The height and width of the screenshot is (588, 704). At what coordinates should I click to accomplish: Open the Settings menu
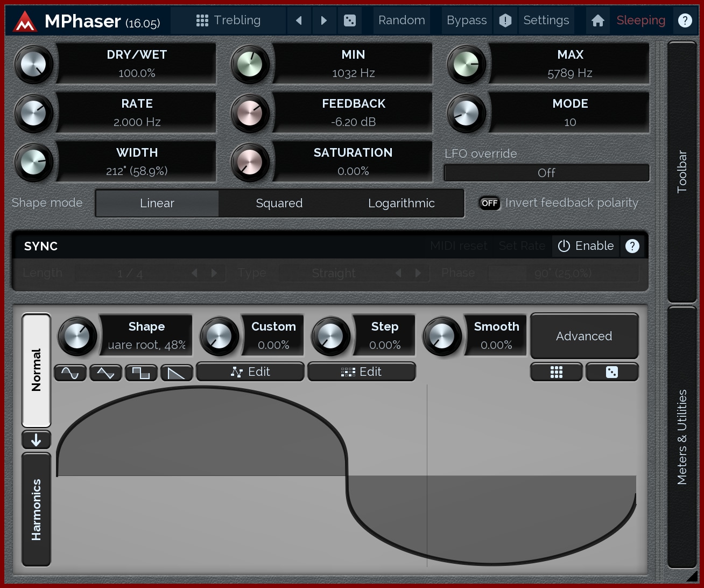[546, 20]
